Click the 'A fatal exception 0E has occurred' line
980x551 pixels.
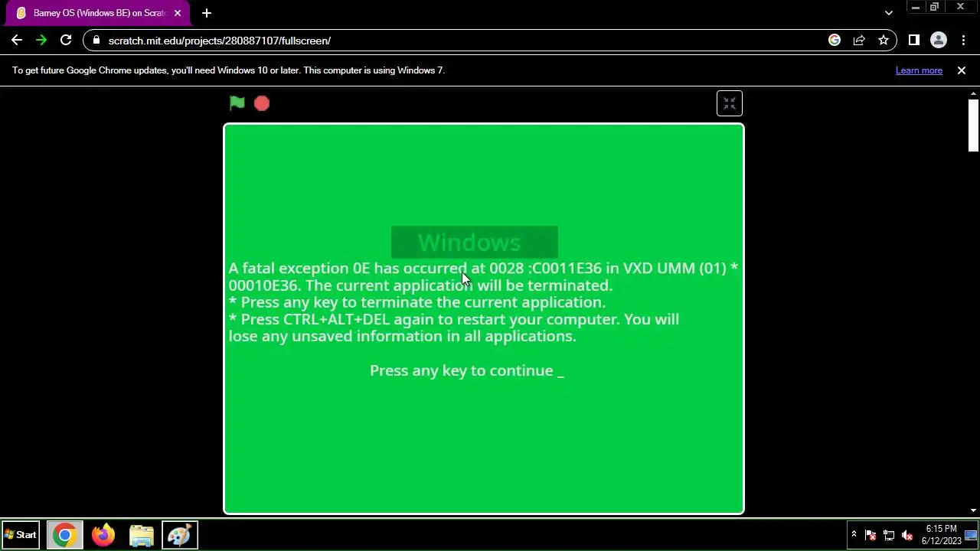[483, 268]
